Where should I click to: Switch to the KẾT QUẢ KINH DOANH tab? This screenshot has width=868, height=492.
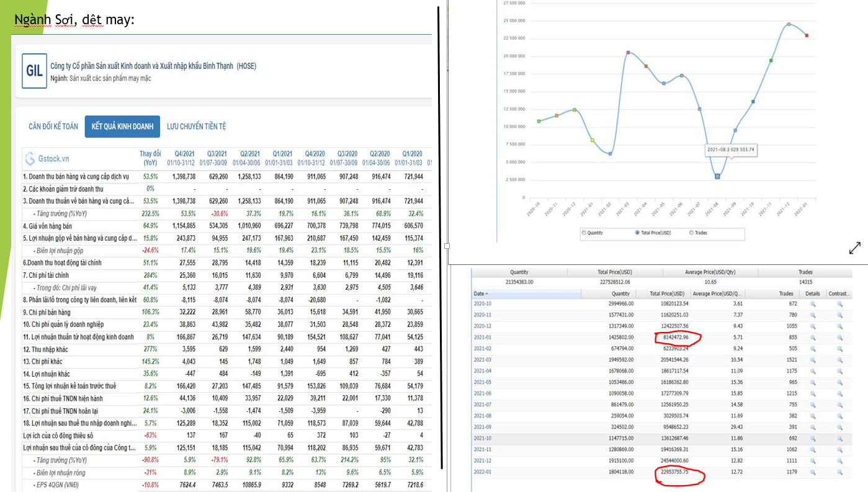(x=122, y=127)
